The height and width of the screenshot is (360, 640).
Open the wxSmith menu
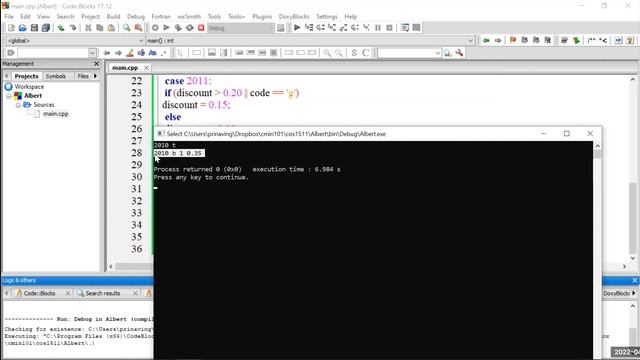(189, 16)
